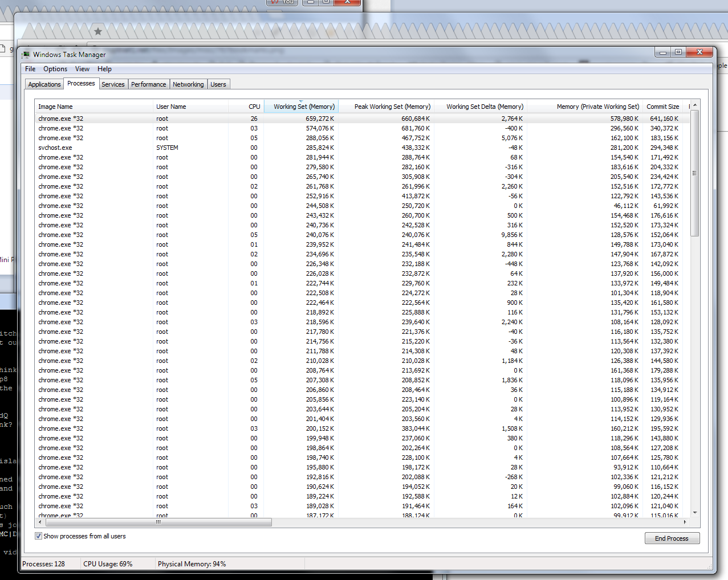728x580 pixels.
Task: Open the File menu
Action: click(30, 69)
